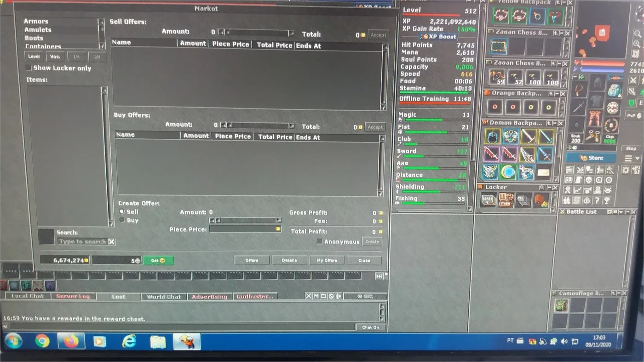Viewport: 644px width, 362px height.
Task: Click the Stop button
Action: (631, 148)
